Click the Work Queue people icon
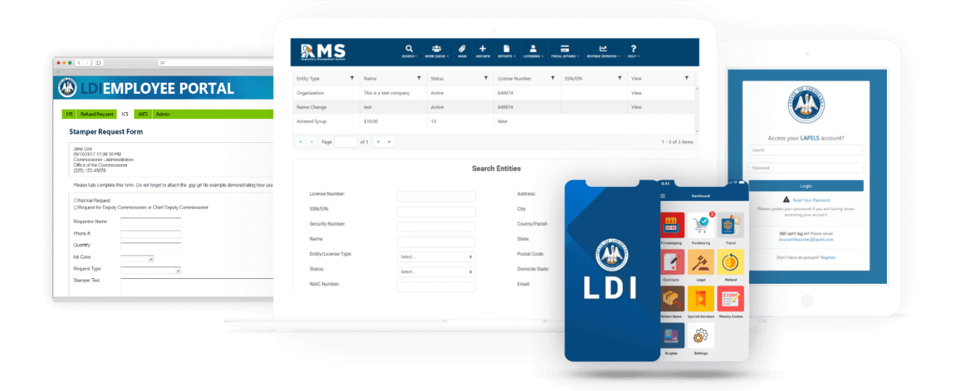The height and width of the screenshot is (391, 980). click(437, 49)
